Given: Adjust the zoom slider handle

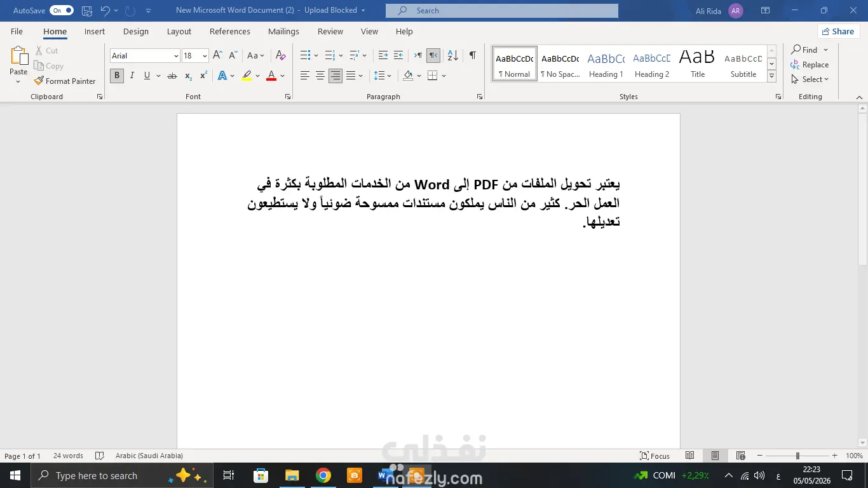Looking at the screenshot, I should coord(797,456).
